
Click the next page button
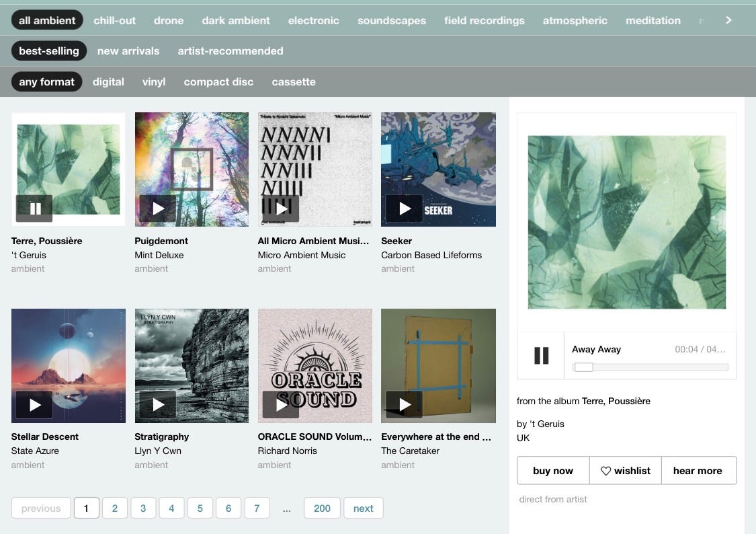364,508
